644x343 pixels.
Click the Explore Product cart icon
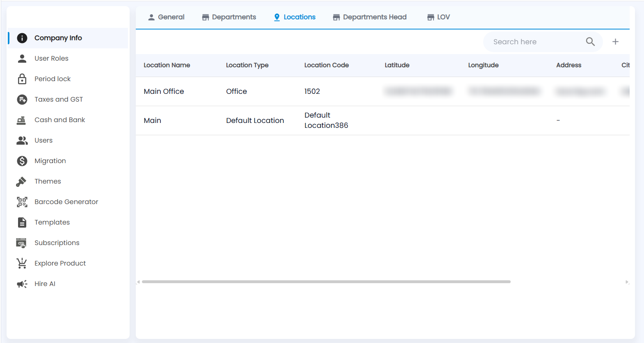22,263
